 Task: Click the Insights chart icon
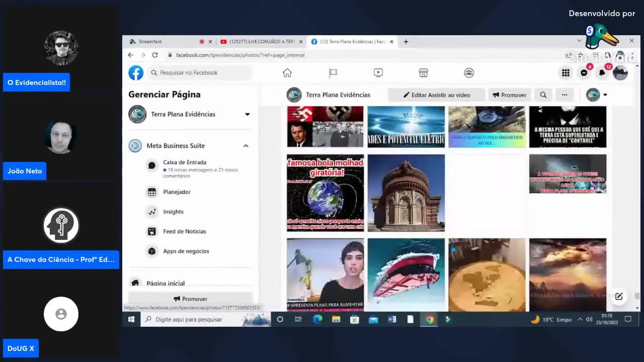click(x=152, y=212)
